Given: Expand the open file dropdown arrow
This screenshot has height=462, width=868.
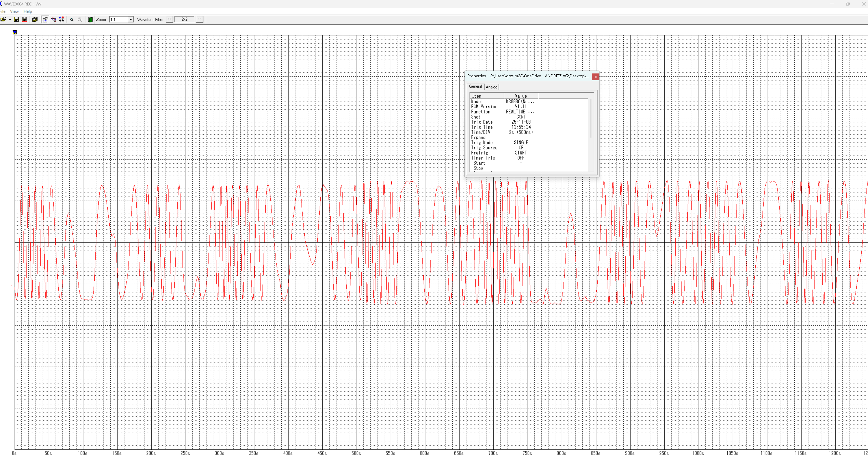Looking at the screenshot, I should coord(10,20).
